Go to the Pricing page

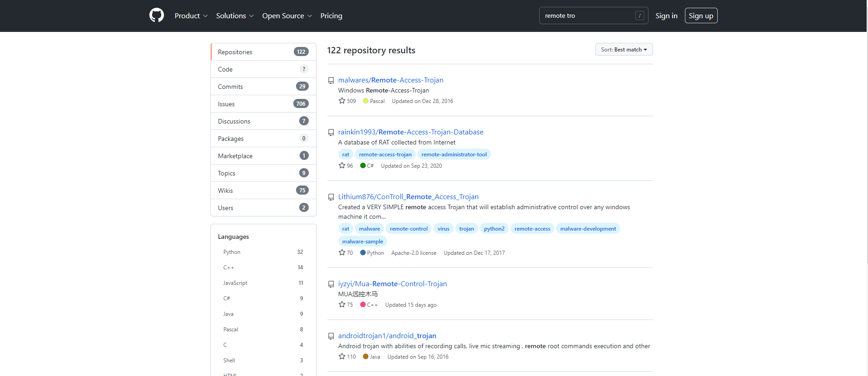pos(331,15)
